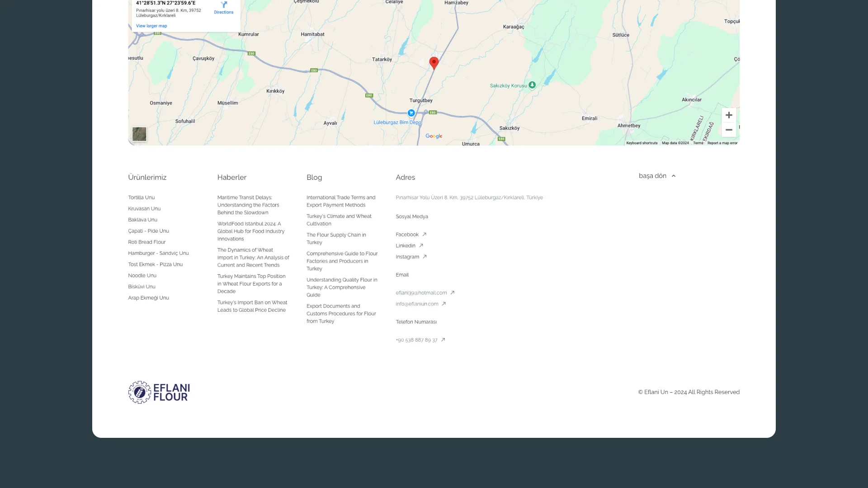The height and width of the screenshot is (488, 868).
Task: Click the Eflani Flour logo
Action: [159, 392]
